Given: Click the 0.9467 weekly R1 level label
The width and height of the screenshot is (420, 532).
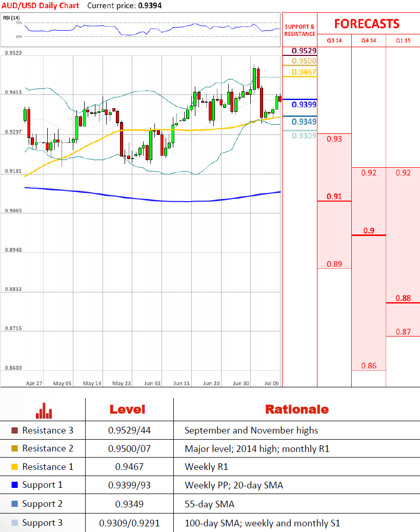Looking at the screenshot, I should point(304,72).
